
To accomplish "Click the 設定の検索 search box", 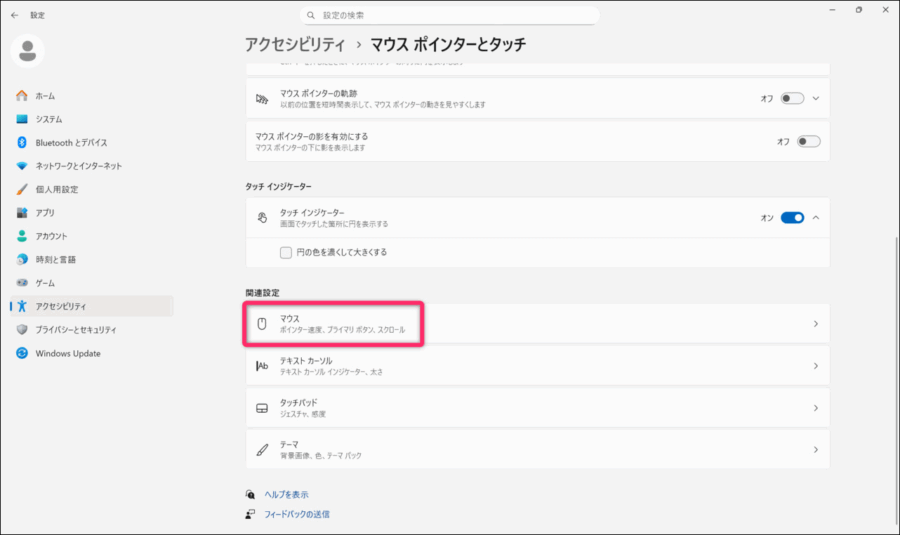I will pyautogui.click(x=450, y=15).
